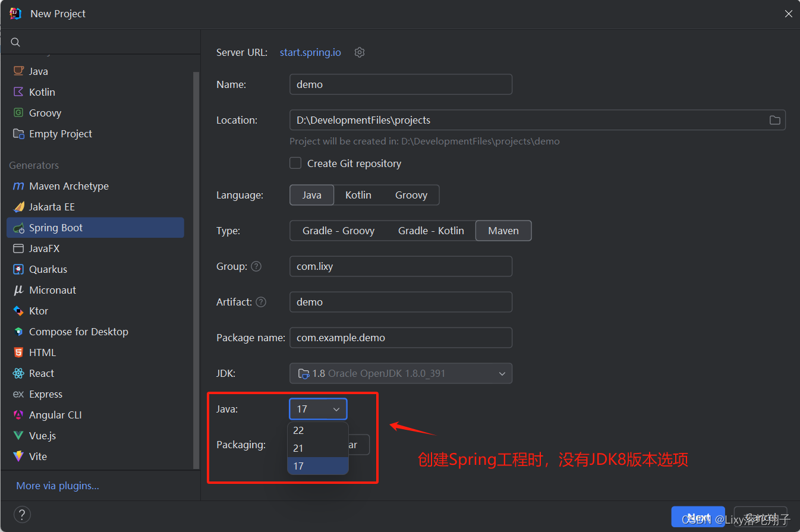The height and width of the screenshot is (532, 800).
Task: Click the Cancel button
Action: pos(761,517)
